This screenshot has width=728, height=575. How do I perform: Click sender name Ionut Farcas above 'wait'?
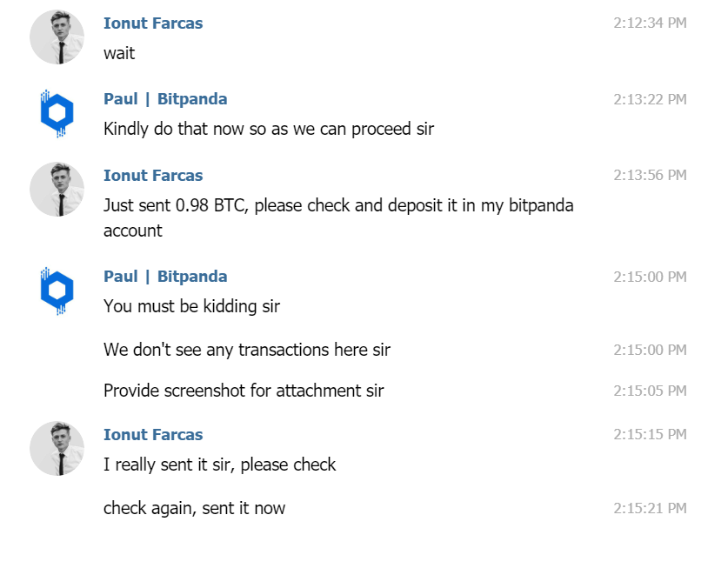pyautogui.click(x=153, y=23)
